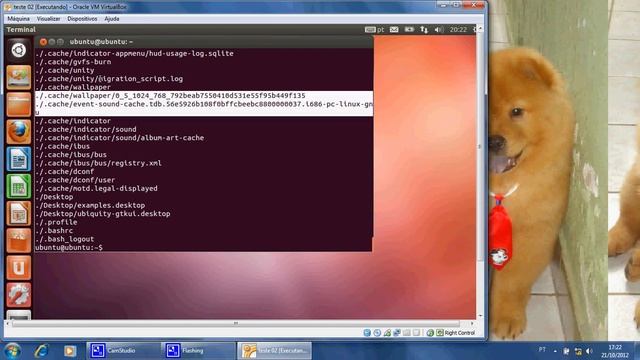Screen dimensions: 640x360
Task: Click the line ./.profile
Action: pos(56,222)
